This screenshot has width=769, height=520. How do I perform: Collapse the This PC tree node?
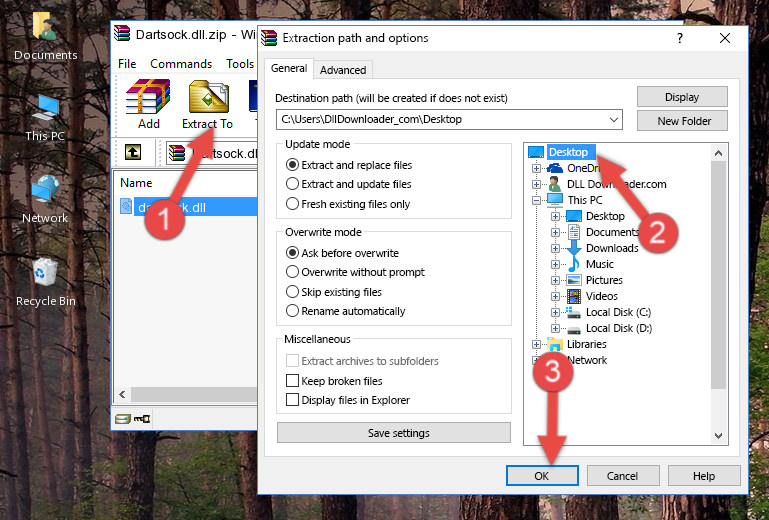(x=536, y=200)
